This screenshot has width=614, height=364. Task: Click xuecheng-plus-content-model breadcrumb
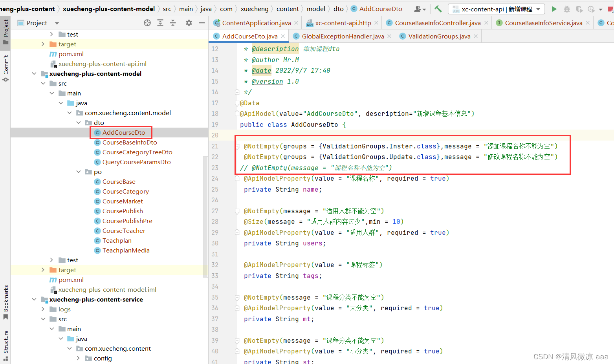click(x=109, y=9)
